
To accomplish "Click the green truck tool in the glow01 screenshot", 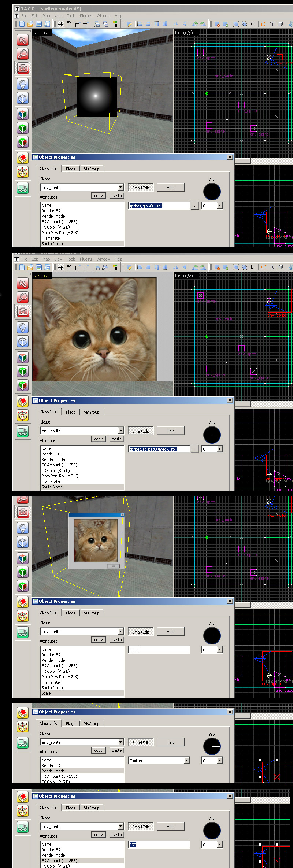I will click(23, 188).
